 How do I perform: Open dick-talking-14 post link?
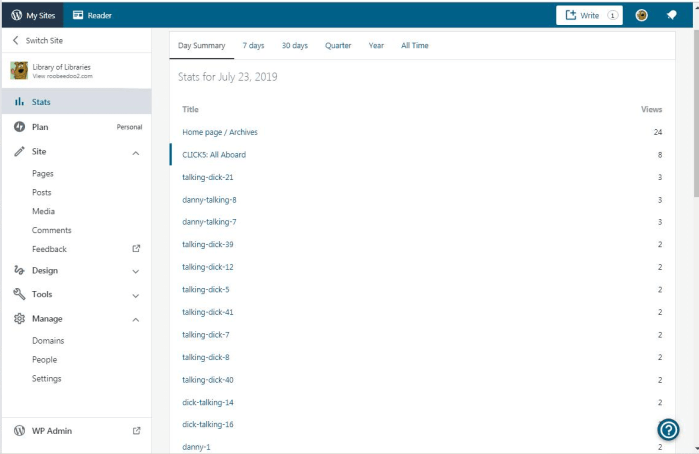pos(208,402)
